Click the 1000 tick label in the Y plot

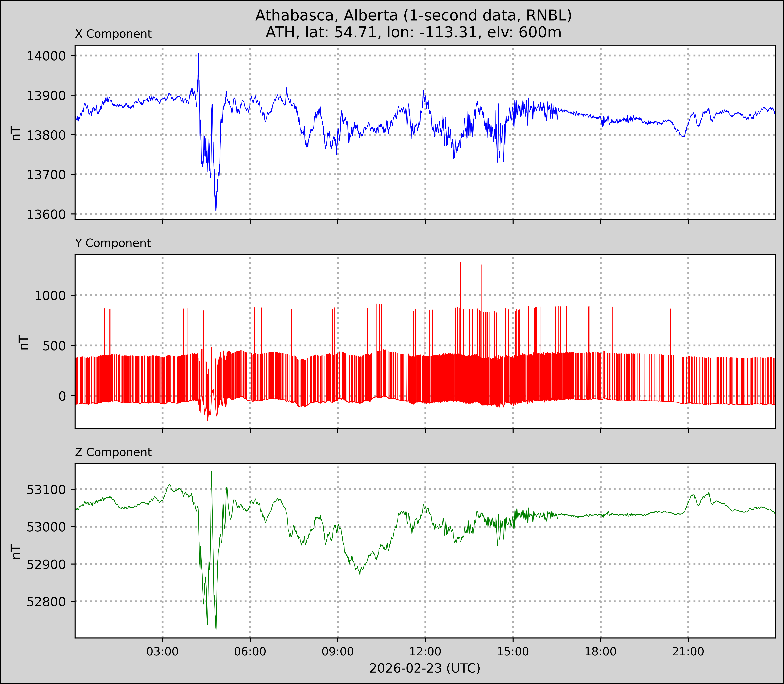pyautogui.click(x=50, y=295)
